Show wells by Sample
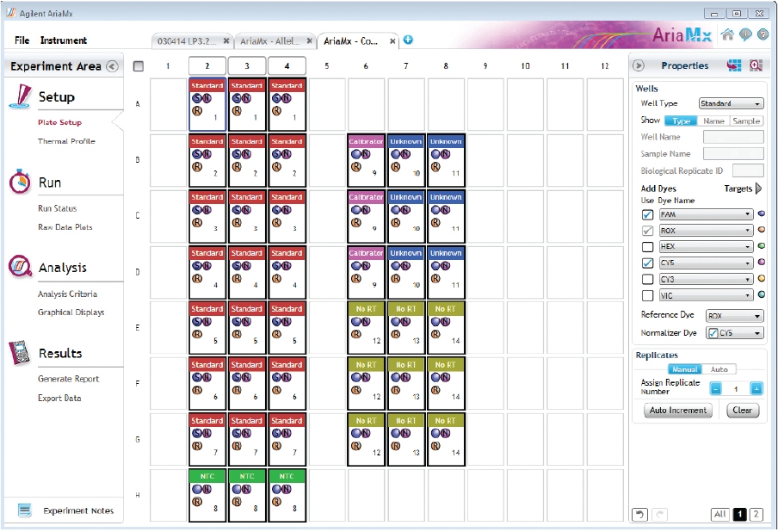This screenshot has width=778, height=532. (746, 121)
